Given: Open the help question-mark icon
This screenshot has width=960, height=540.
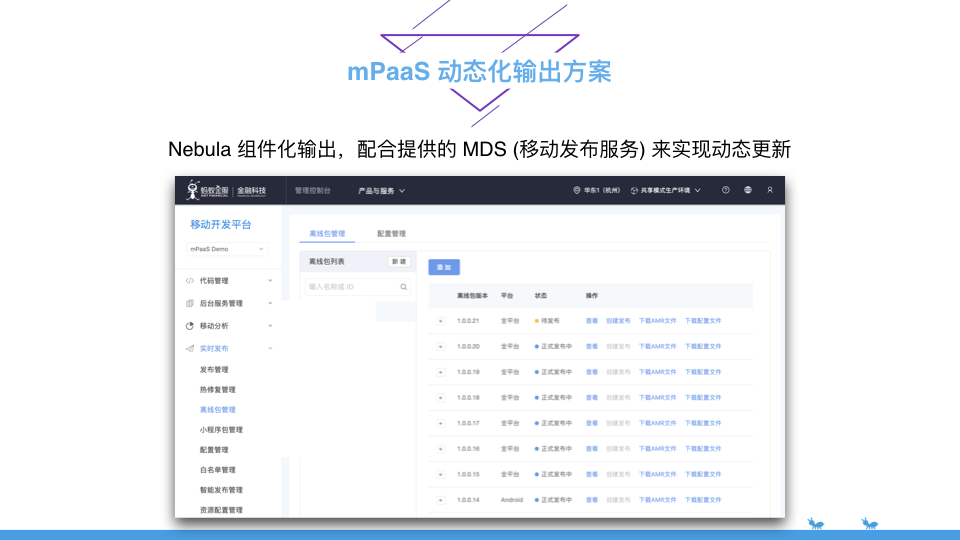Looking at the screenshot, I should [x=726, y=190].
